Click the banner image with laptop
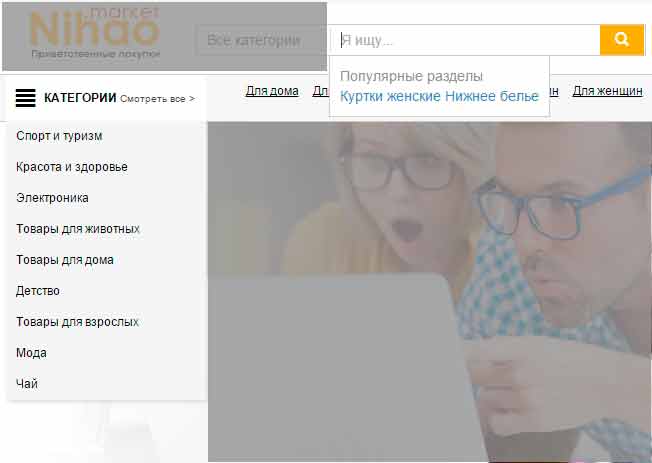This screenshot has width=652, height=463. pos(430,292)
